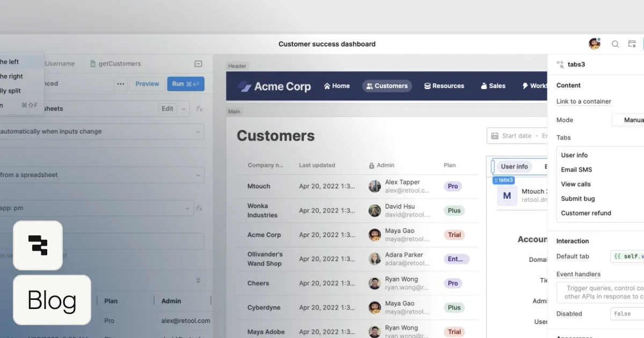Click the Acme Corp logo in header
Viewport: 644px width, 338px height.
pyautogui.click(x=274, y=86)
